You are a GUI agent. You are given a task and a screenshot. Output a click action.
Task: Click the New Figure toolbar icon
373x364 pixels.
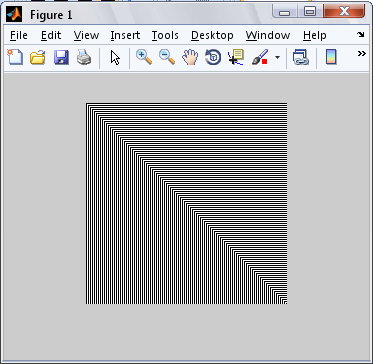[15, 57]
